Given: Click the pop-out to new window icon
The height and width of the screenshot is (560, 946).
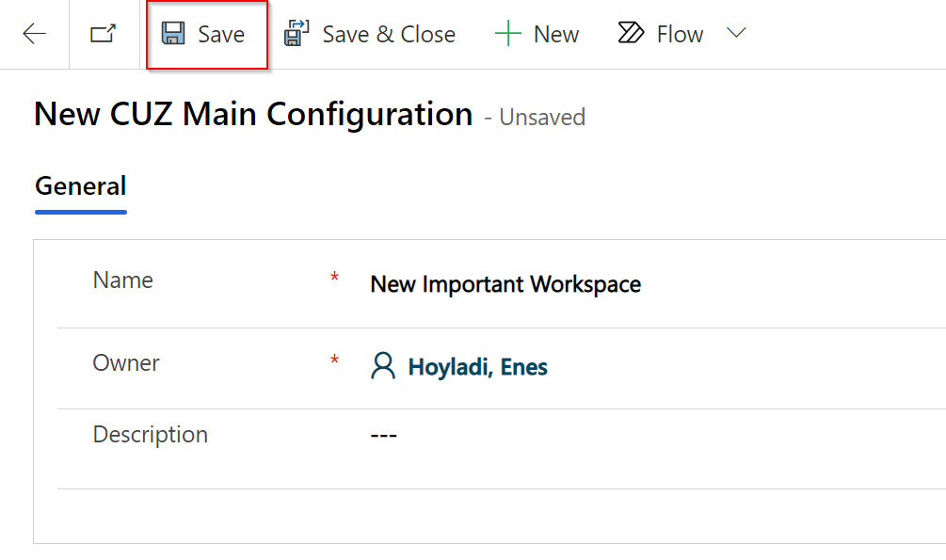Looking at the screenshot, I should click(101, 33).
